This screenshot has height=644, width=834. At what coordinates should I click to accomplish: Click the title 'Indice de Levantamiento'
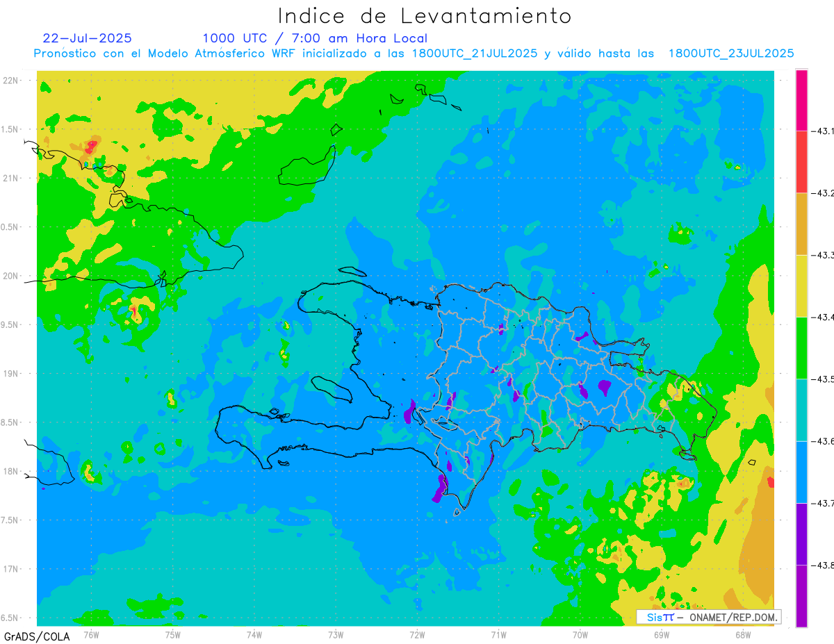click(425, 16)
